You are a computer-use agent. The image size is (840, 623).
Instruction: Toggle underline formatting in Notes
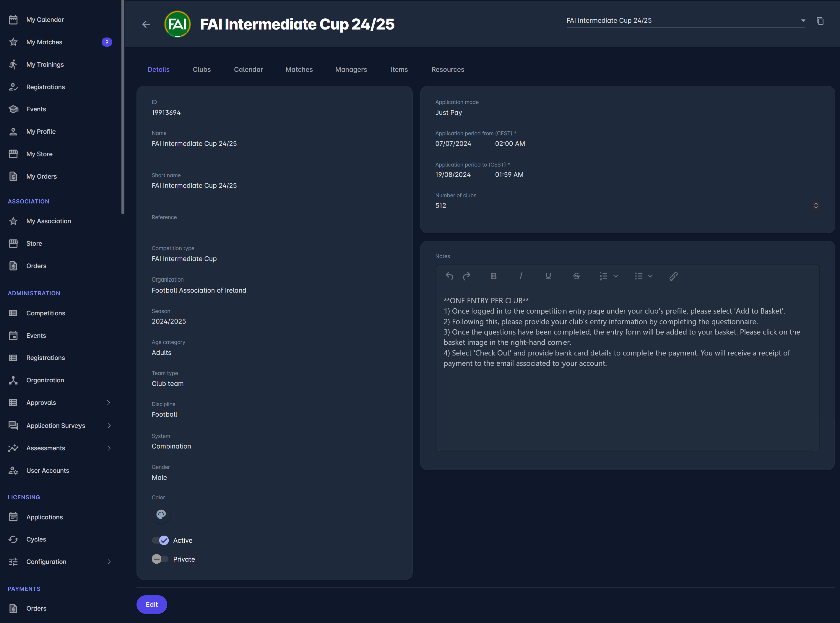548,276
